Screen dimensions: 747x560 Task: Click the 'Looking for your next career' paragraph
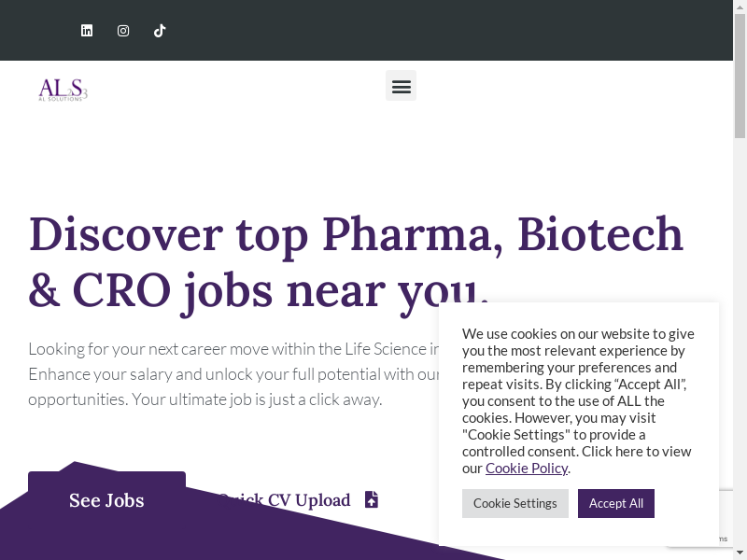(224, 374)
